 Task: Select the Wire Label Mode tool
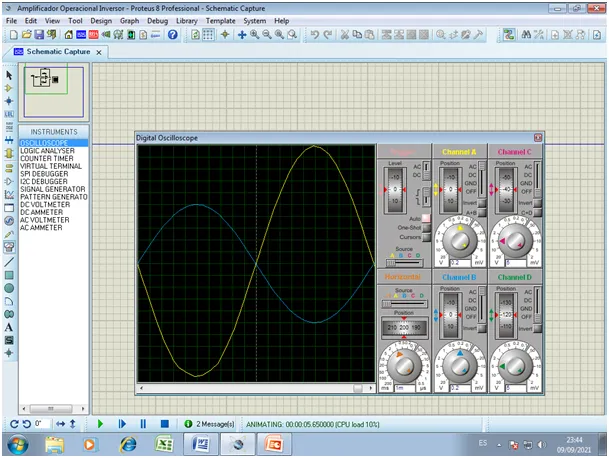(9, 114)
